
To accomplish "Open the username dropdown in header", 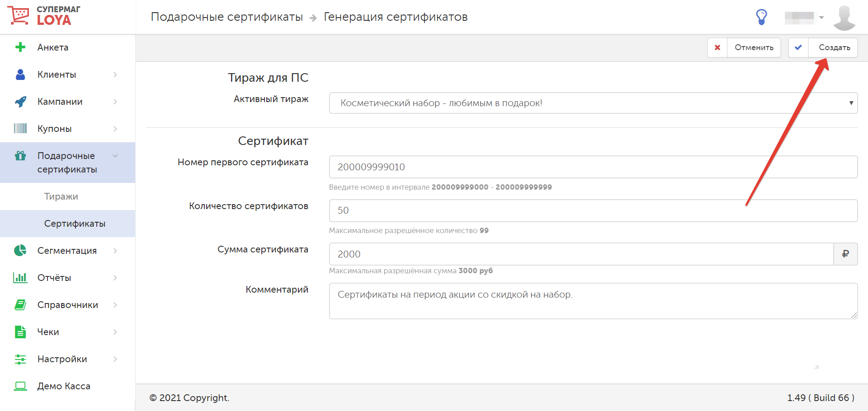I will [x=805, y=18].
